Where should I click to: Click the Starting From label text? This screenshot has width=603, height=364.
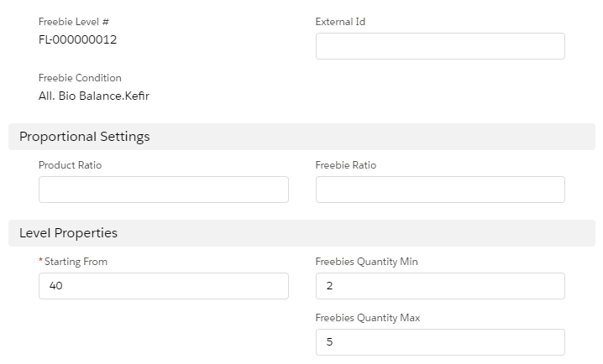[x=76, y=262]
